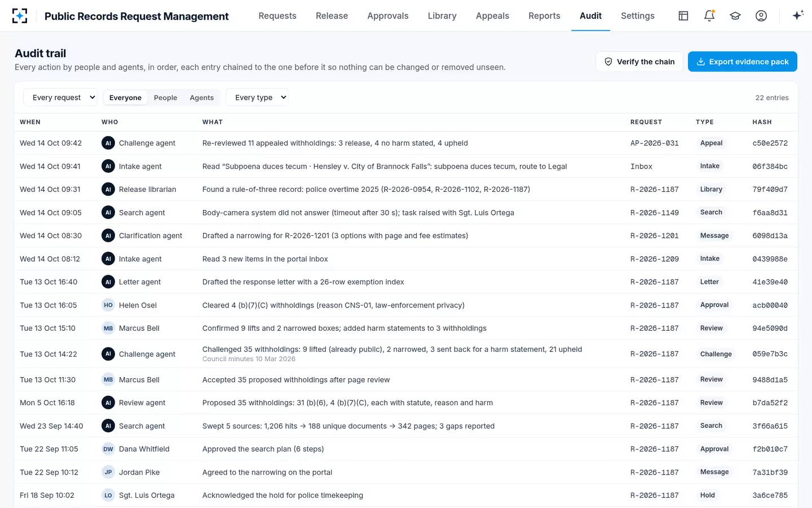The height and width of the screenshot is (508, 812).
Task: Click Council minutes 10 Mar 2026 note
Action: pyautogui.click(x=249, y=359)
